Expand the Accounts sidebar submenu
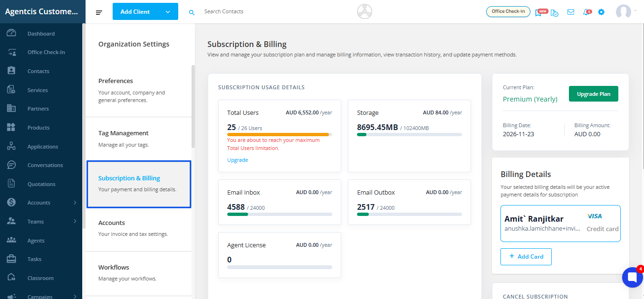The height and width of the screenshot is (299, 644). click(x=75, y=203)
